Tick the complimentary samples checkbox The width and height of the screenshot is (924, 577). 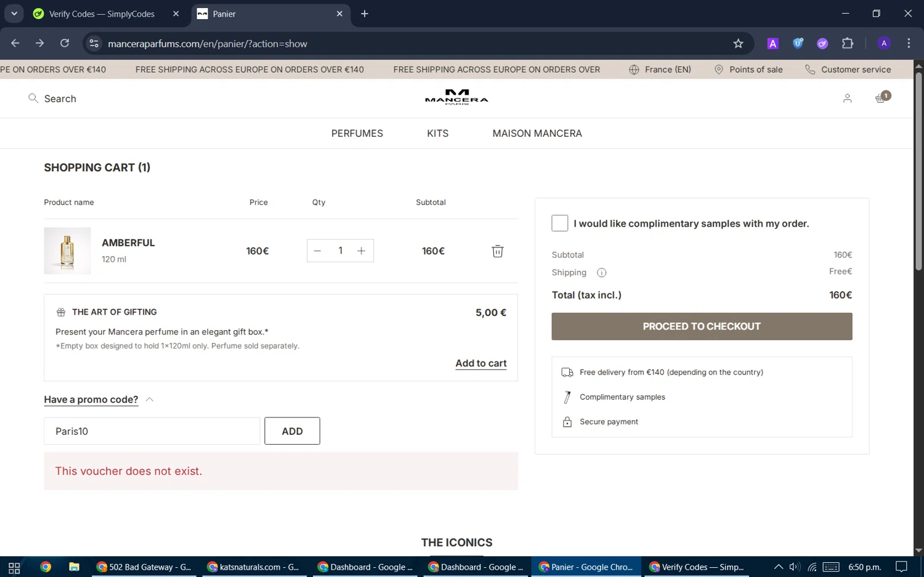pos(560,223)
